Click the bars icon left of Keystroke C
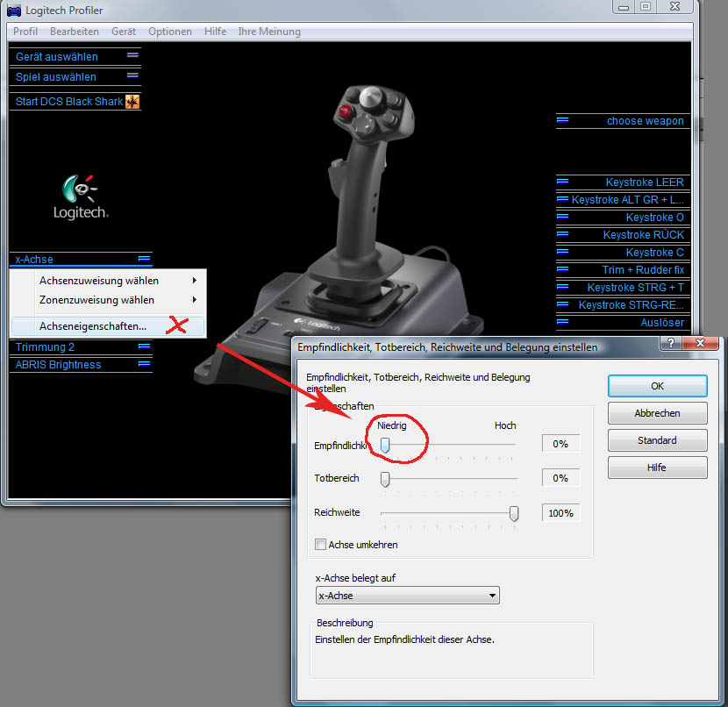This screenshot has height=707, width=728. (563, 252)
